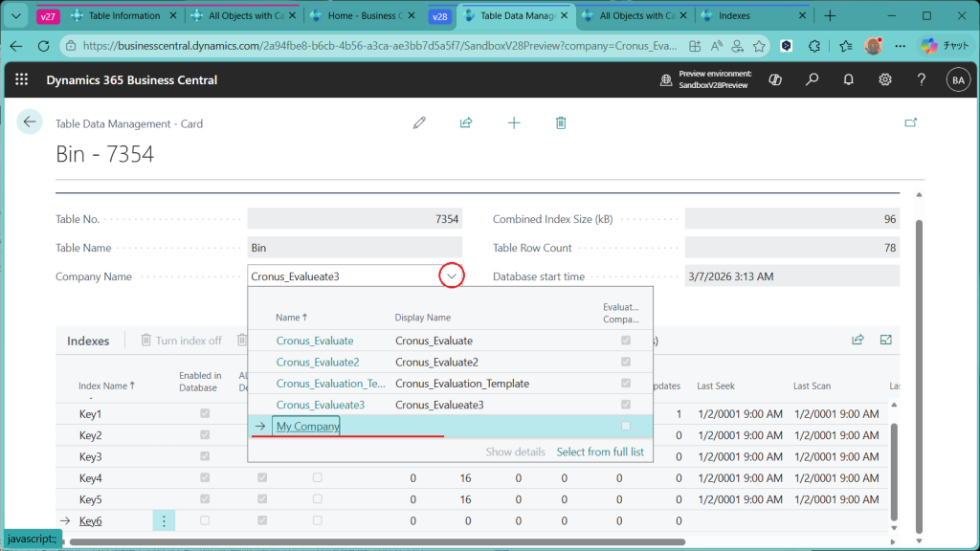Viewport: 980px width, 551px height.
Task: Open the notifications bell
Action: click(848, 80)
